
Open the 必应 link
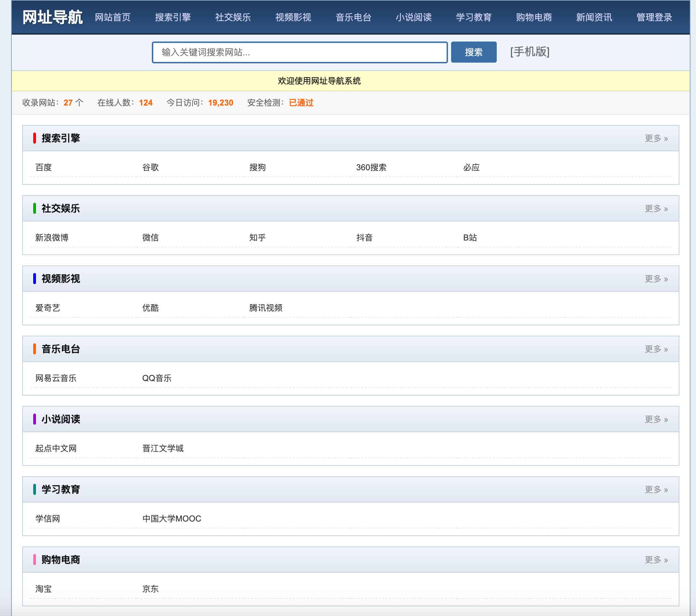click(x=471, y=167)
